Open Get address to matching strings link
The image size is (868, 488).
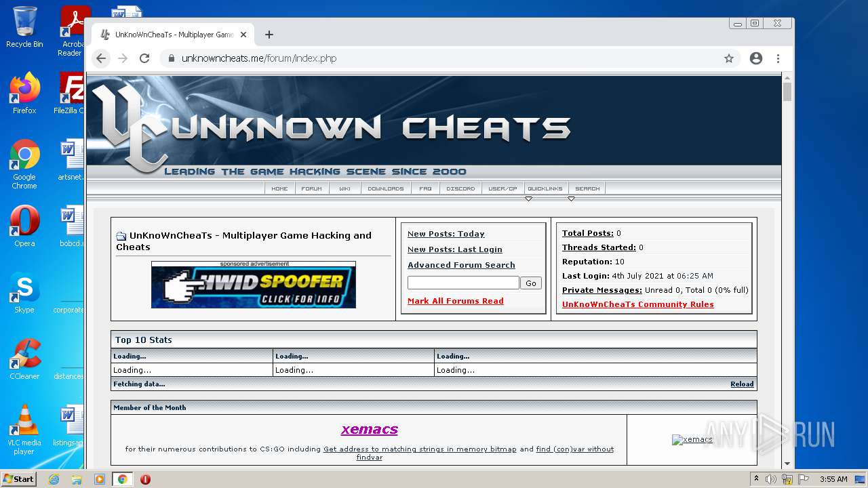pyautogui.click(x=420, y=449)
